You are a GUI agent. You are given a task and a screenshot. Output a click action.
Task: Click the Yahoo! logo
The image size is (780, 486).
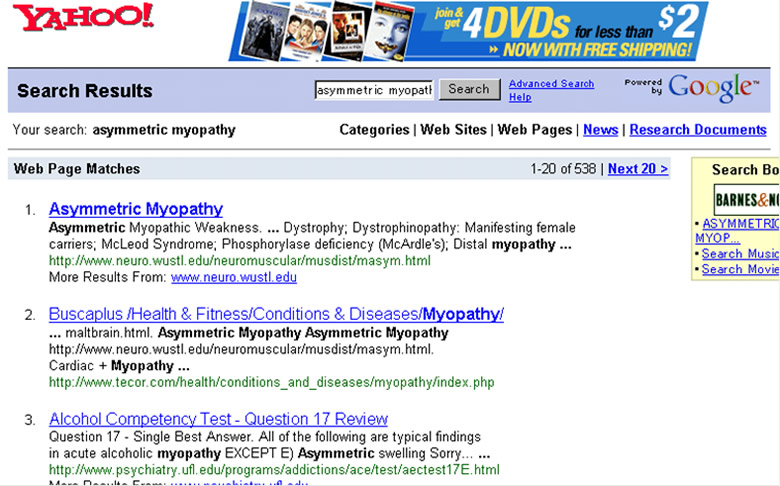point(83,17)
